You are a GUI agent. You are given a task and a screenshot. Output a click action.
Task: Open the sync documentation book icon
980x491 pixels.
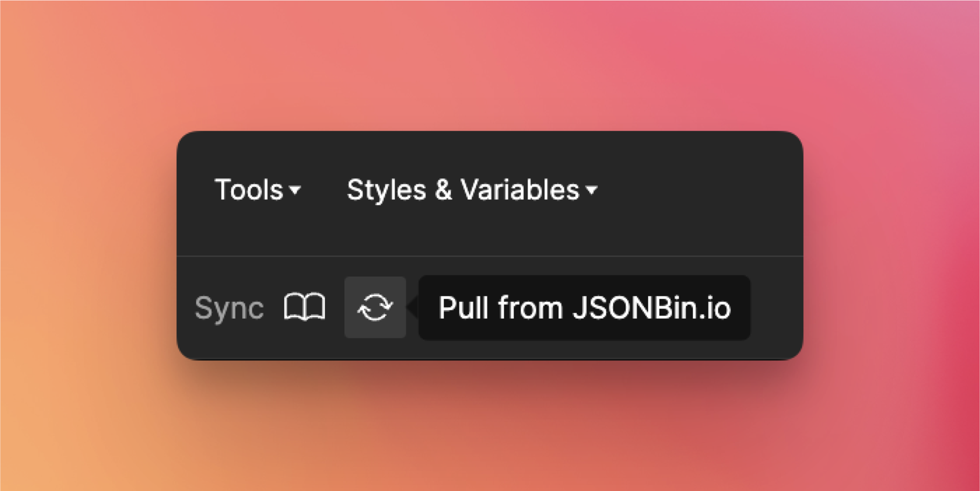coord(305,307)
